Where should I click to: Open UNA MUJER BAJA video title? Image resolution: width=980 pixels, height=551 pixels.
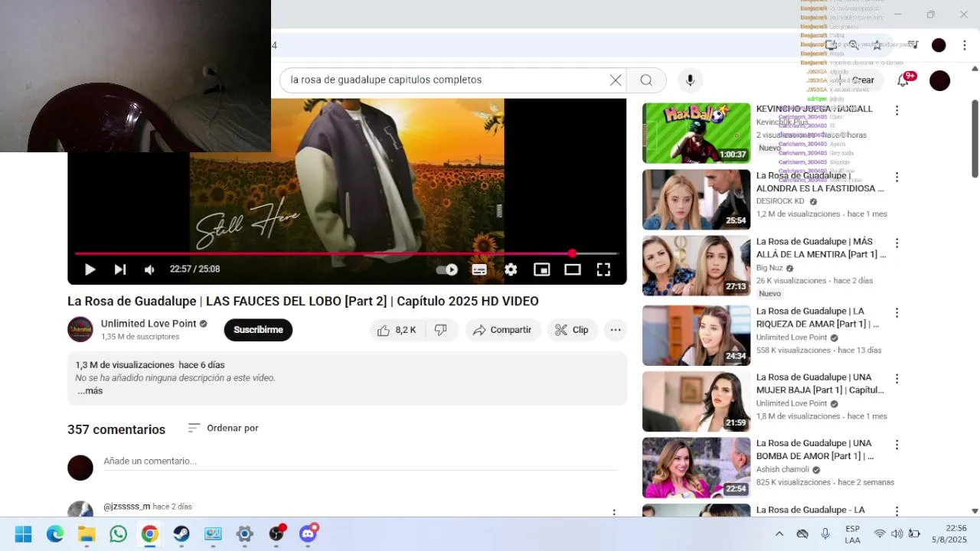pyautogui.click(x=819, y=383)
